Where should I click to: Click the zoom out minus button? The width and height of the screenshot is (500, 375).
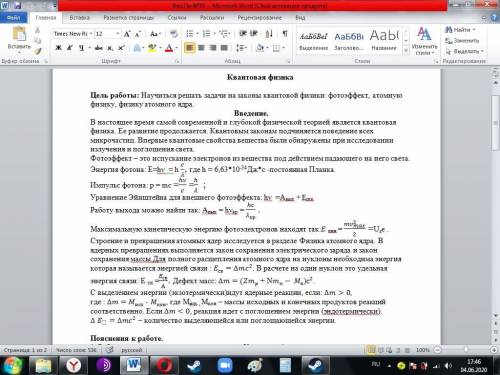pyautogui.click(x=438, y=350)
